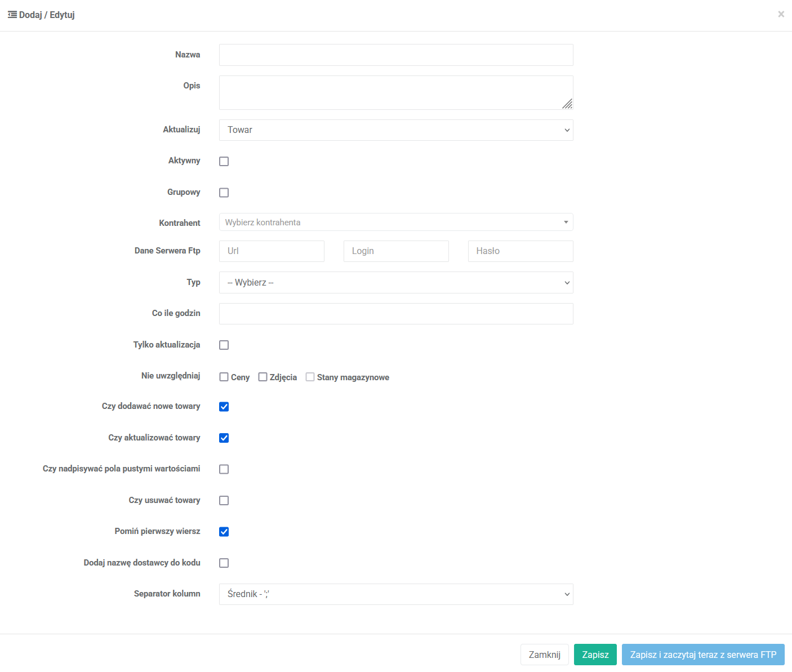The width and height of the screenshot is (792, 672).
Task: Uncheck Czy dodawać nowe towary
Action: tap(224, 407)
